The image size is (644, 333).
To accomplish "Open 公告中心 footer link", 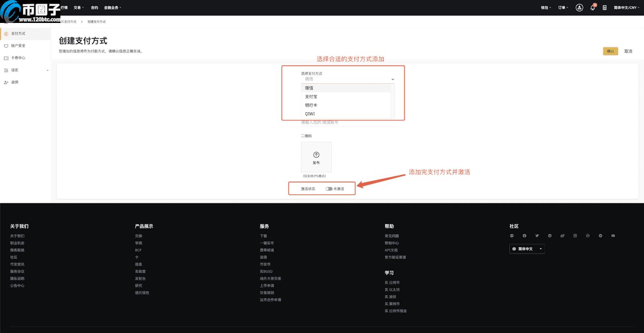I will click(17, 286).
